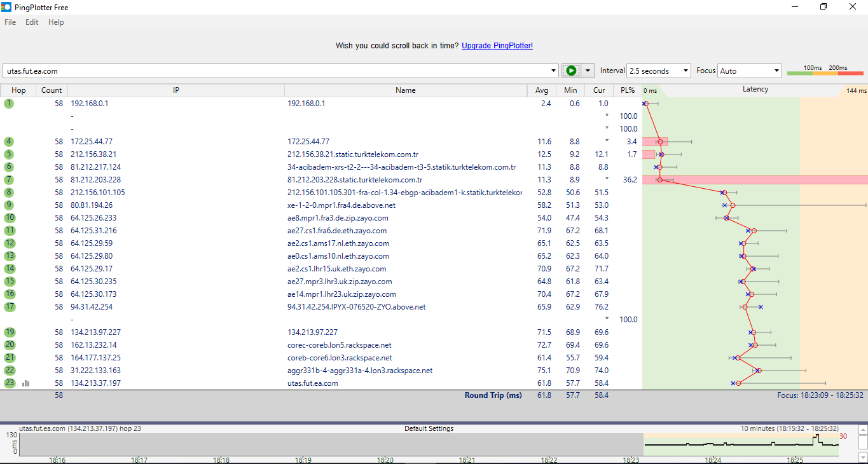Click Focus: 18:23:09 - 18:25:32 status text

pyautogui.click(x=820, y=395)
